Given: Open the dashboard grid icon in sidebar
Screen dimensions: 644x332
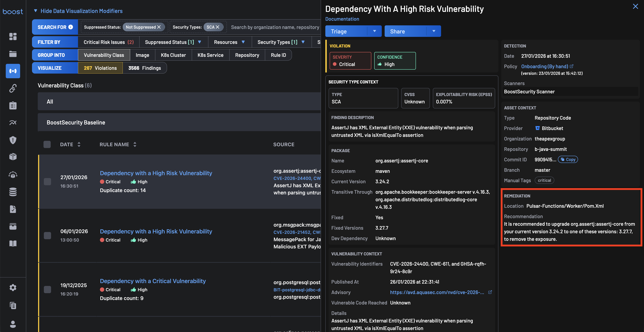Looking at the screenshot, I should coord(13,37).
